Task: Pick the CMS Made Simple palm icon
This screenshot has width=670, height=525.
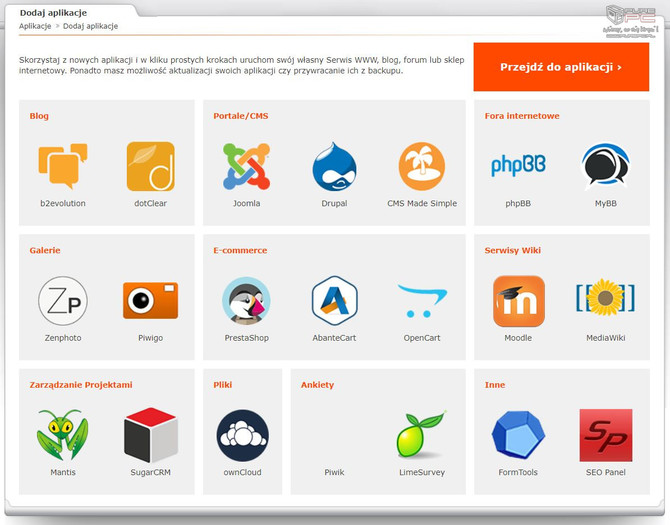Action: pos(422,166)
